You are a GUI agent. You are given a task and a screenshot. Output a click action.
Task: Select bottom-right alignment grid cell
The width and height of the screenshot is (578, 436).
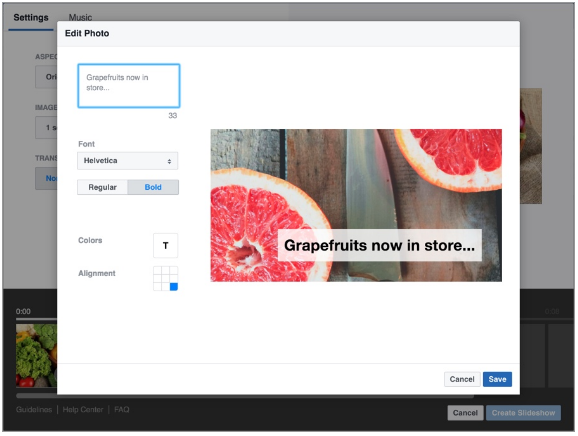(x=174, y=286)
